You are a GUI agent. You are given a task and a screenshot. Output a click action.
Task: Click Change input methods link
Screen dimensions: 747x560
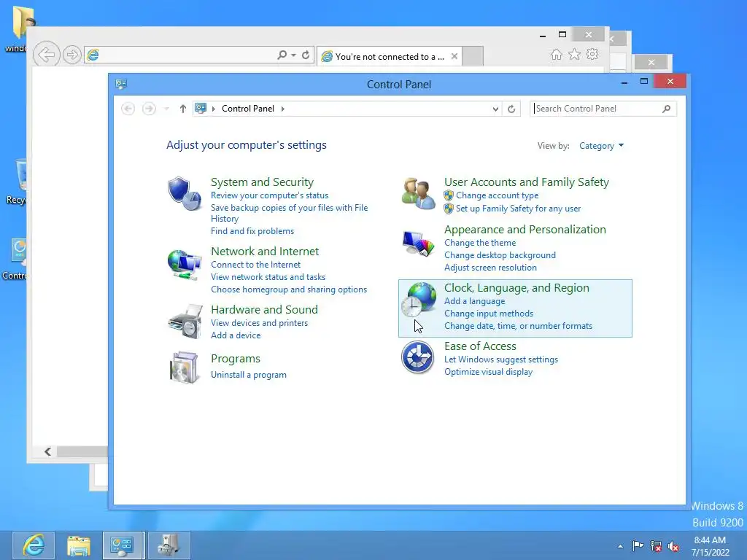pyautogui.click(x=488, y=314)
